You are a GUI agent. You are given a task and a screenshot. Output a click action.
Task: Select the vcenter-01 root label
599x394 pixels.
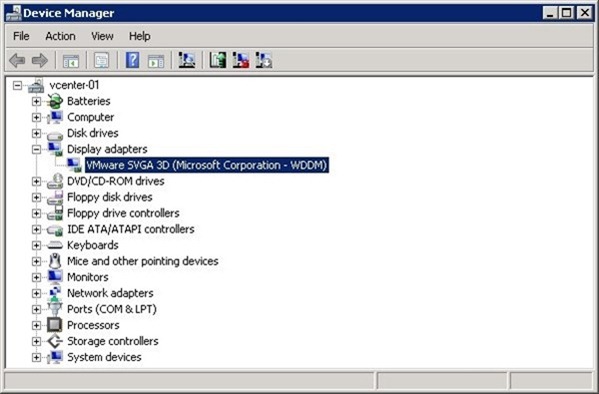point(74,85)
